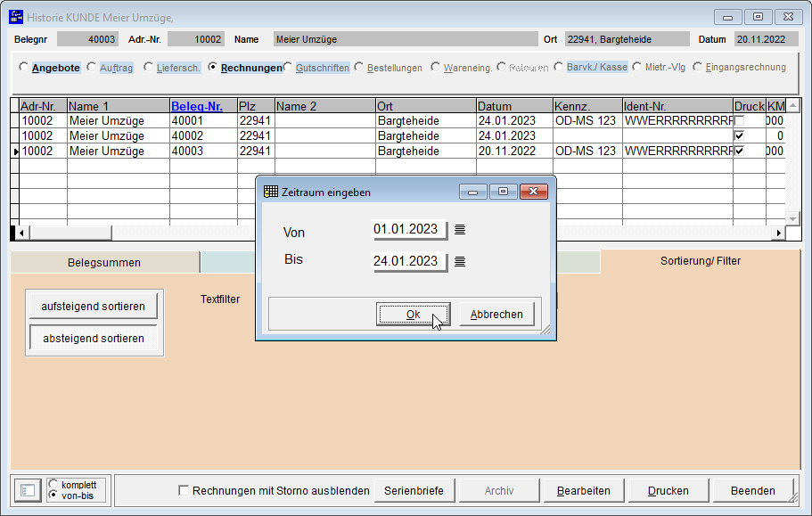Click the Name field Meier Umzüge at top
This screenshot has width=812, height=516.
[x=406, y=39]
